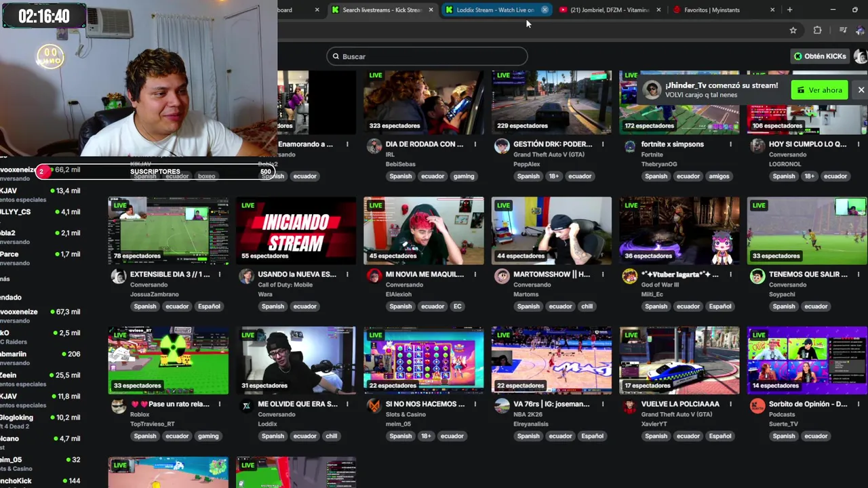The width and height of the screenshot is (868, 488).
Task: Dismiss the jHinder_Tv stream notification
Action: 861,90
